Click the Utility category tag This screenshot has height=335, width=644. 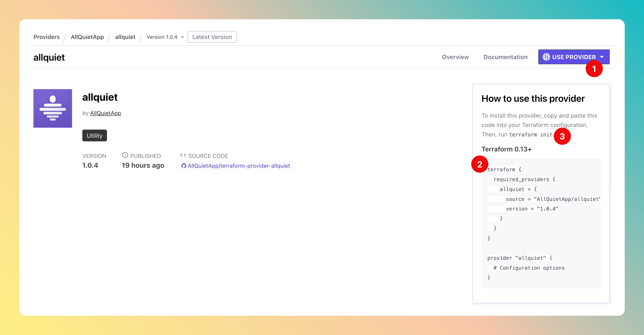[95, 136]
